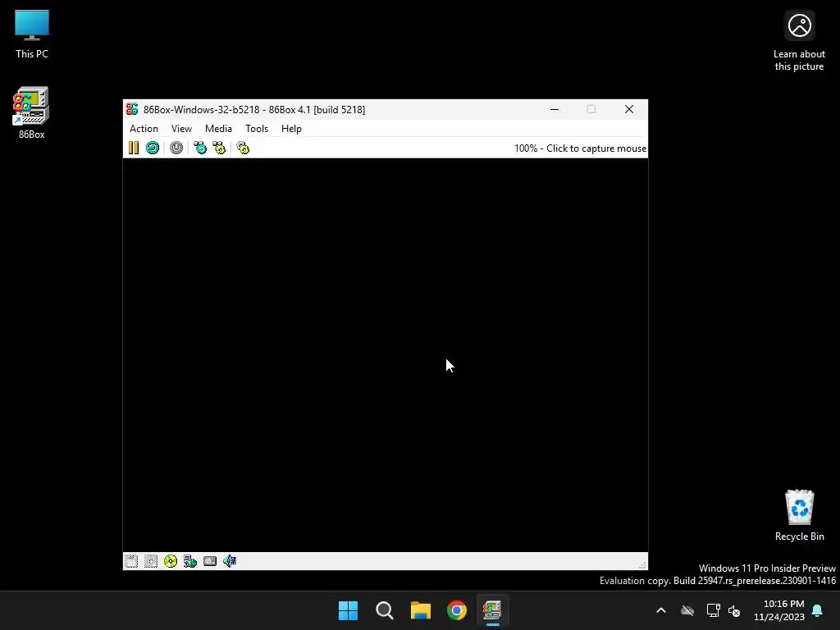Click the floppy disk icon in status bar
840x630 pixels.
(151, 561)
